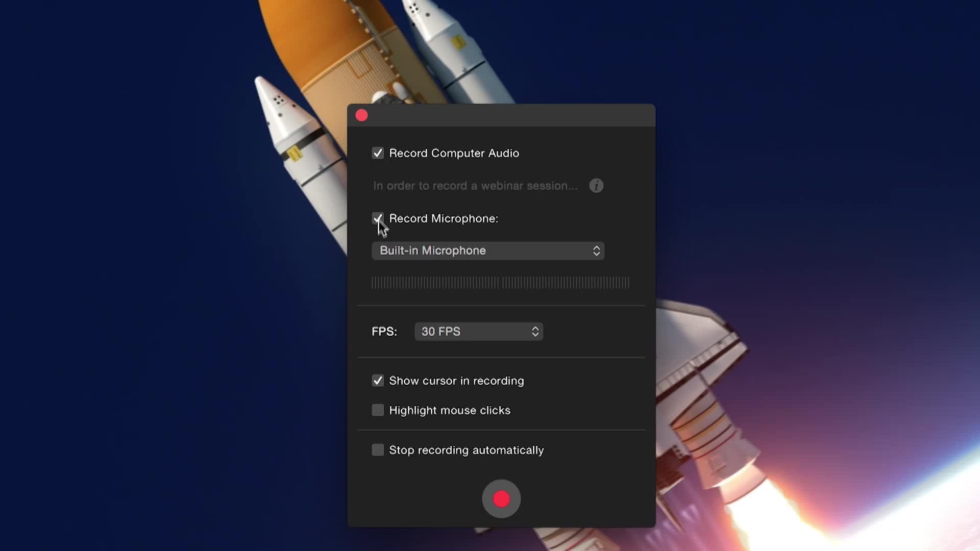Start recording with the red record button

pos(501,499)
